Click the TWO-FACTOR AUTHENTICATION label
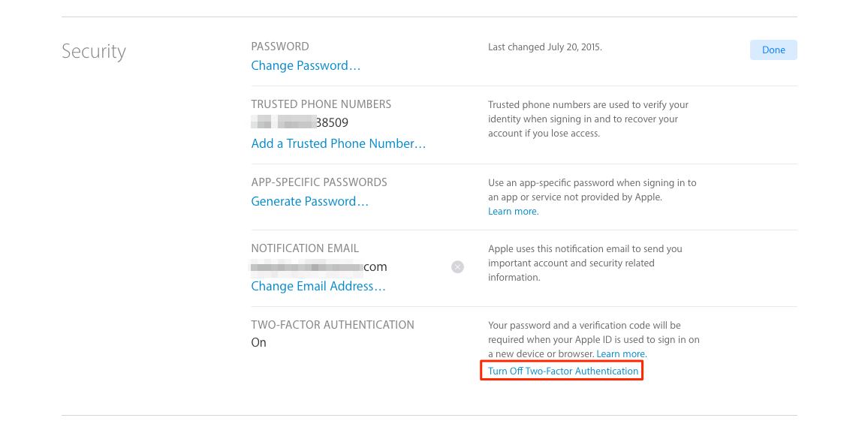The width and height of the screenshot is (868, 433). tap(333, 325)
